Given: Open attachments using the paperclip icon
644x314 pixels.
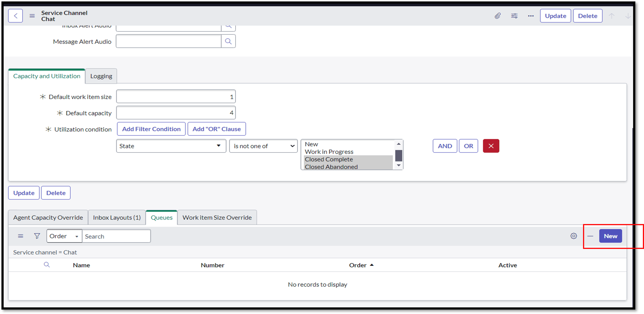Looking at the screenshot, I should pyautogui.click(x=498, y=15).
